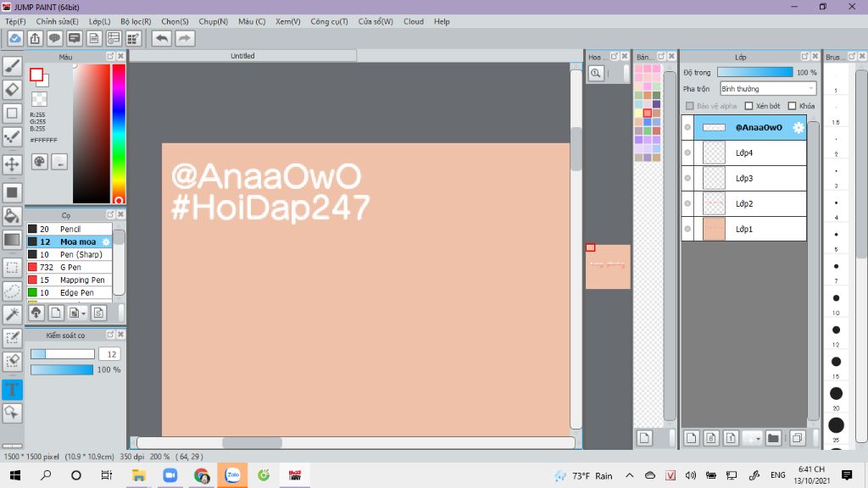This screenshot has height=488, width=868.
Task: Open the Tệp(F) menu
Action: pos(15,21)
